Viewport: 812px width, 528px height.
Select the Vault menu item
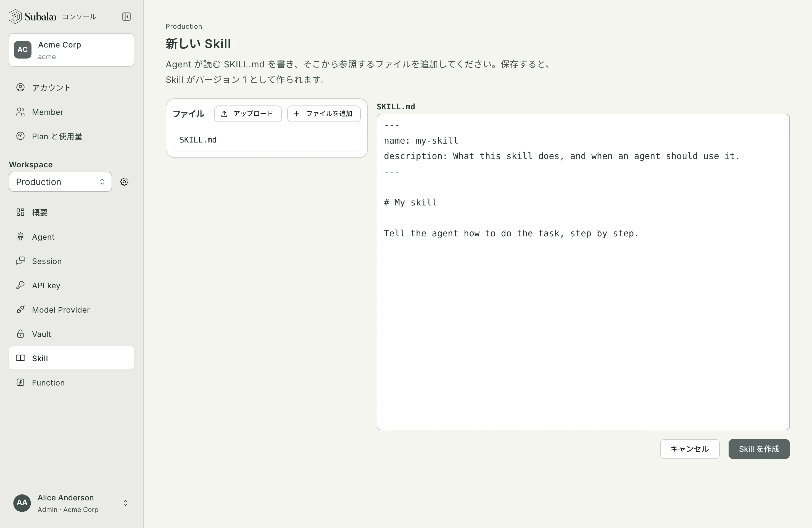point(71,334)
